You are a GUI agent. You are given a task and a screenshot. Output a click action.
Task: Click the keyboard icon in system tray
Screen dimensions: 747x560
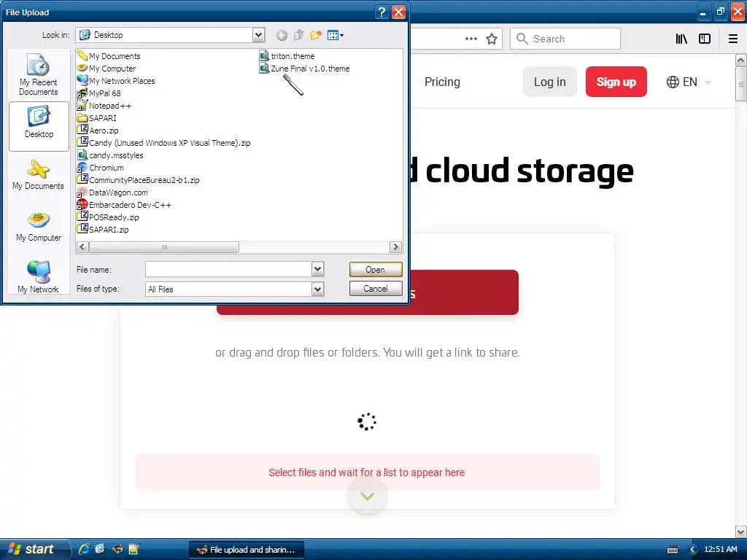coord(673,550)
